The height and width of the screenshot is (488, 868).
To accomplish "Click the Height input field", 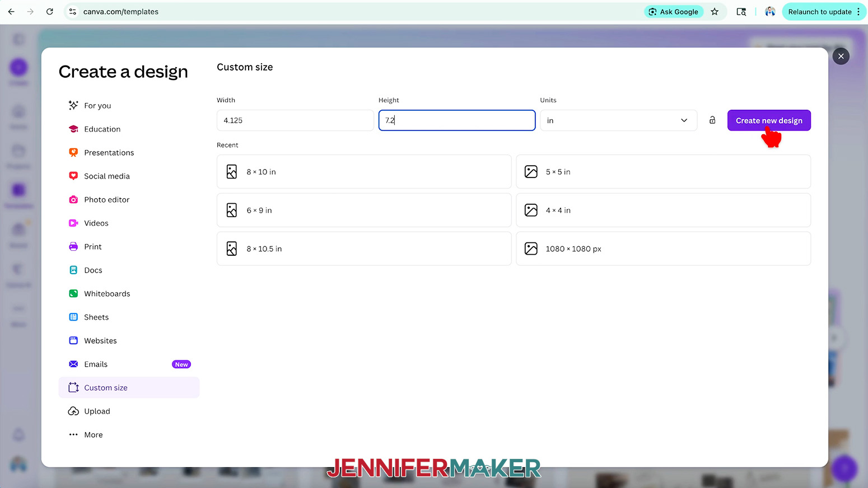I will 457,120.
